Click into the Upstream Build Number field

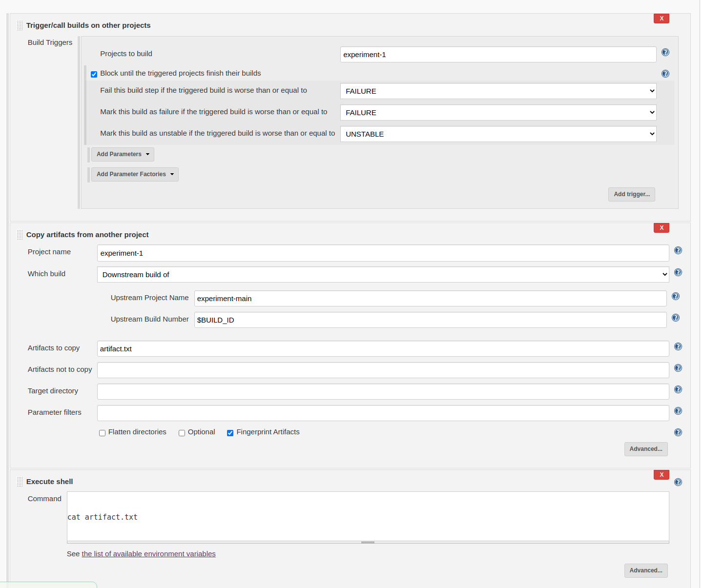(430, 320)
